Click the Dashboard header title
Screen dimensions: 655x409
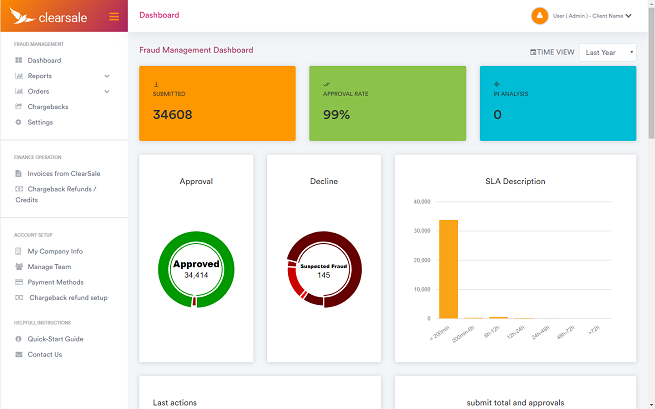click(159, 15)
